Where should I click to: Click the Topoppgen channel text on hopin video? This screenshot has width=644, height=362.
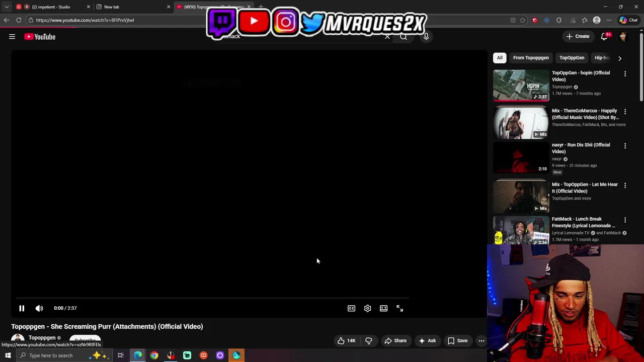(x=562, y=86)
